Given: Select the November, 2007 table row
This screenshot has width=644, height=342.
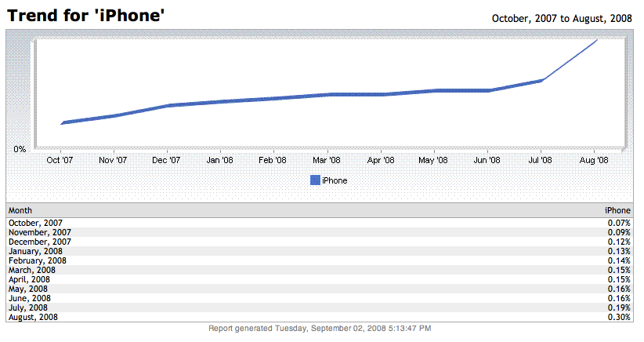Looking at the screenshot, I should point(320,232).
